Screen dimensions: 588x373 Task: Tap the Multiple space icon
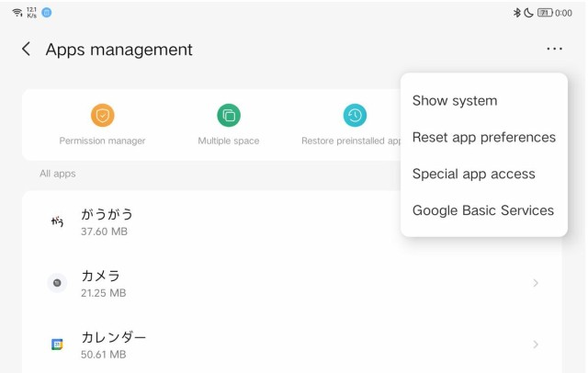coord(229,116)
